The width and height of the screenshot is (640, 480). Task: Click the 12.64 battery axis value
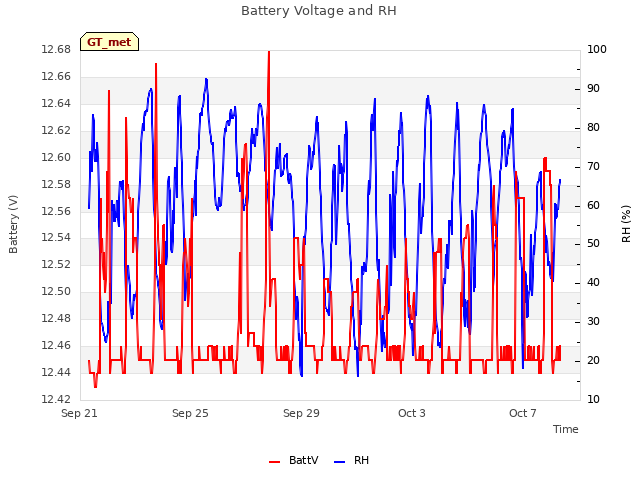tap(56, 103)
